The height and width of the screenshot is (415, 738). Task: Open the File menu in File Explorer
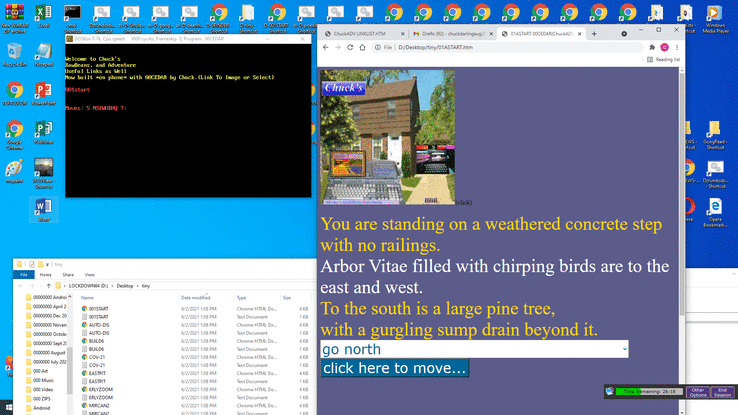coord(24,274)
